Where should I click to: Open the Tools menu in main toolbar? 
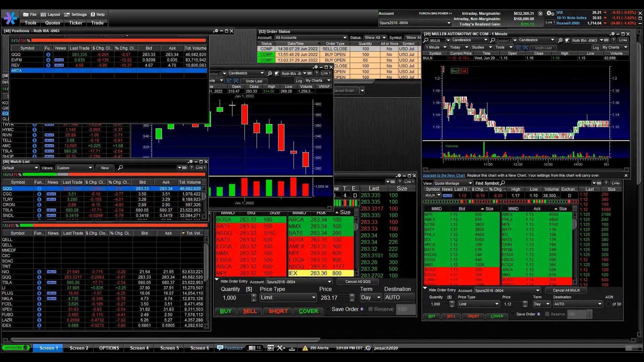[x=30, y=23]
